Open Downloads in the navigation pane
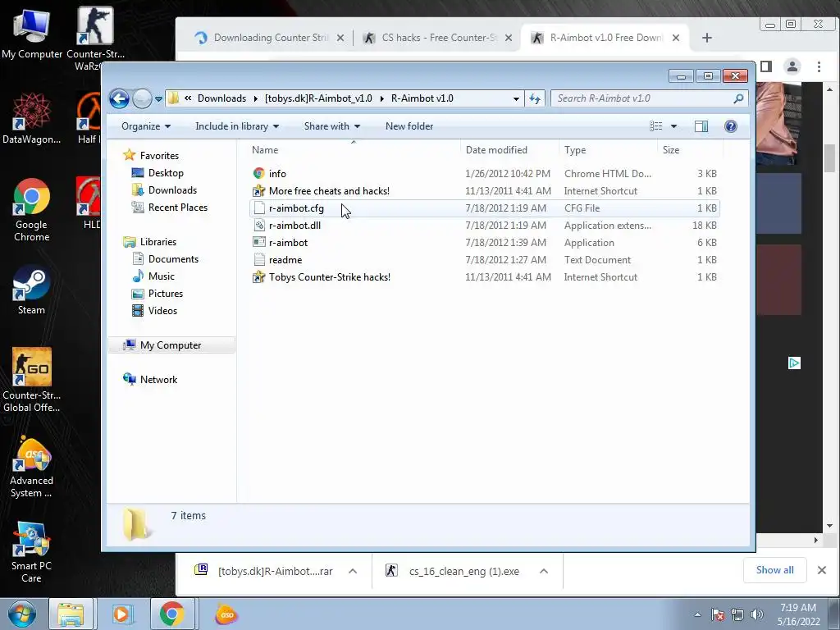The width and height of the screenshot is (840, 630). (172, 190)
